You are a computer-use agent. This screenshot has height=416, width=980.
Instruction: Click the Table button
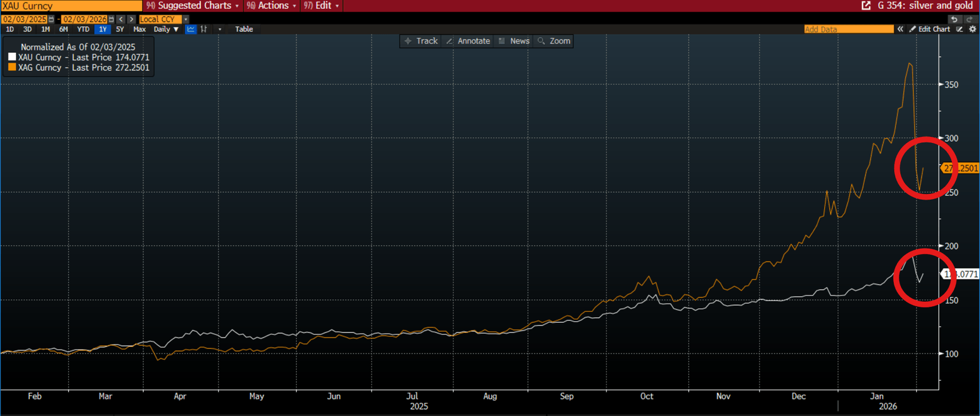tap(243, 29)
